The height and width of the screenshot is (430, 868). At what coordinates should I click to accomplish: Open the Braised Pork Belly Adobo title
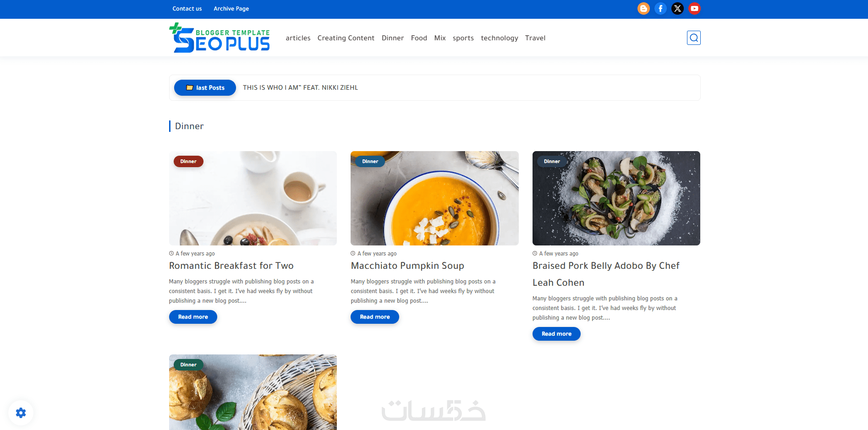coord(606,274)
